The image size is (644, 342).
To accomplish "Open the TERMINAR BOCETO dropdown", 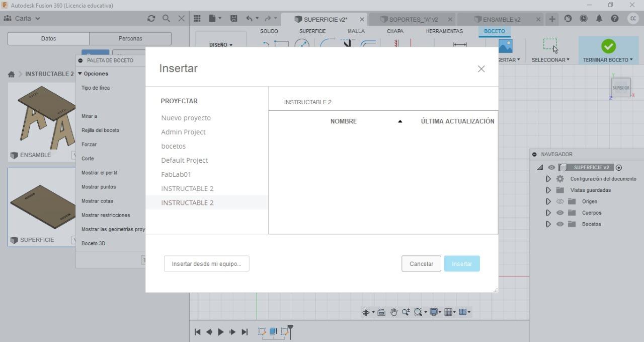I will click(x=608, y=60).
